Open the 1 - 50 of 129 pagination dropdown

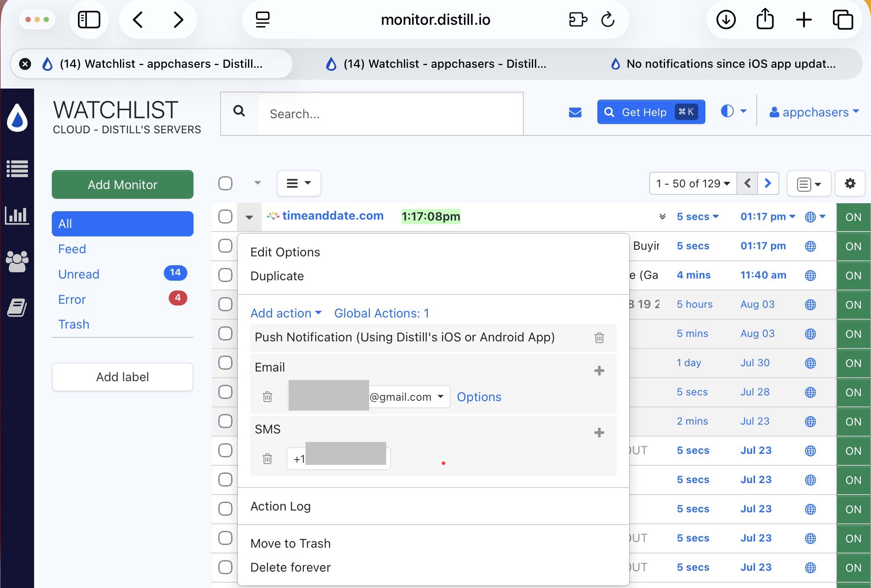(693, 183)
